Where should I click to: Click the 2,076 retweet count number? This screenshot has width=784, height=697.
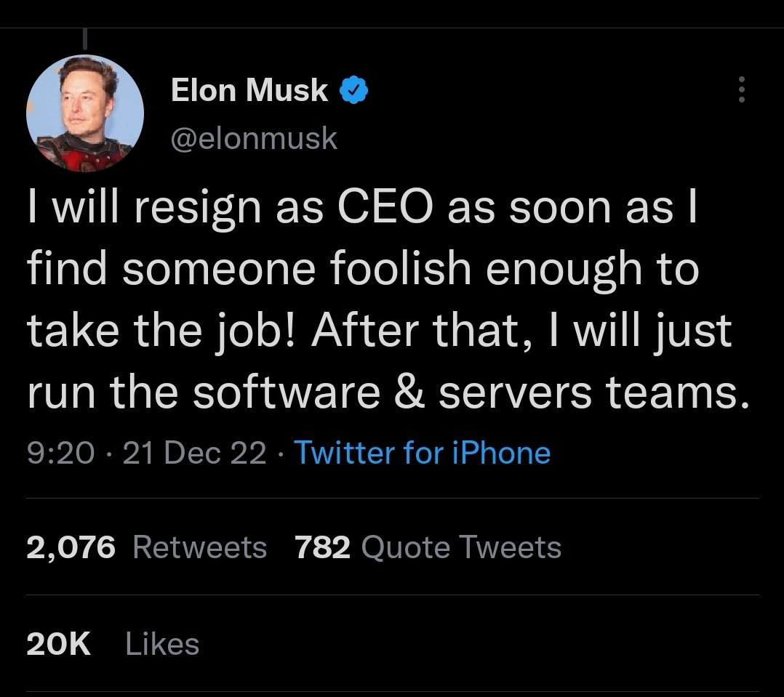(71, 547)
